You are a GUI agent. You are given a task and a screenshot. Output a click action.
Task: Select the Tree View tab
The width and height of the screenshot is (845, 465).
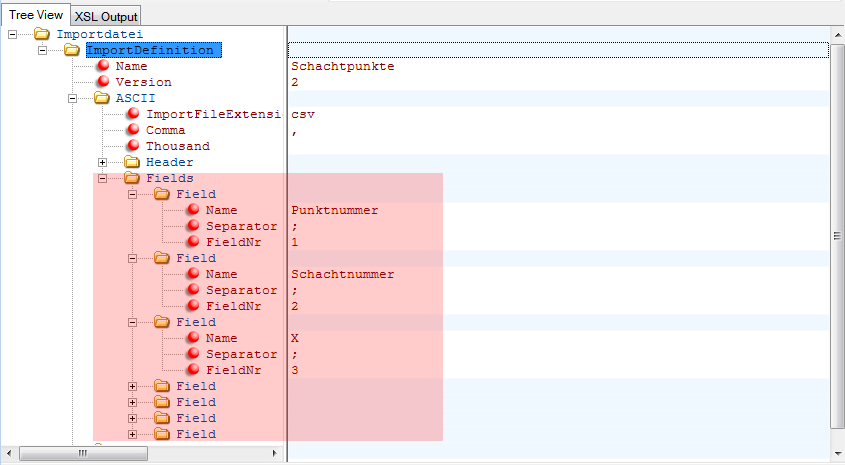pos(36,15)
